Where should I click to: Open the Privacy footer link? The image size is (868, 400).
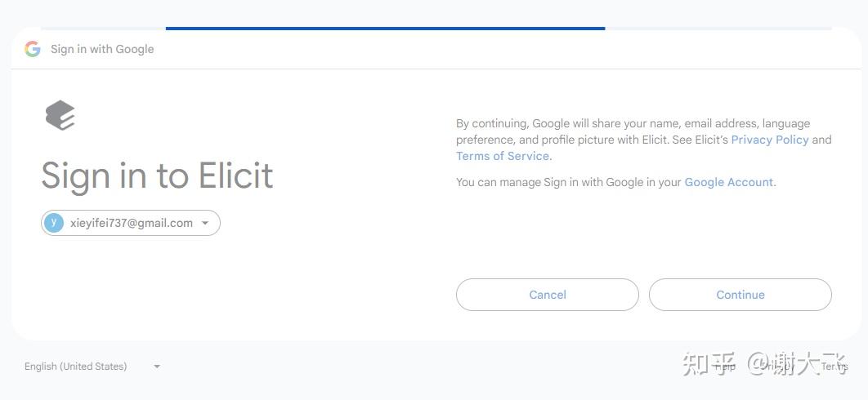click(x=775, y=367)
